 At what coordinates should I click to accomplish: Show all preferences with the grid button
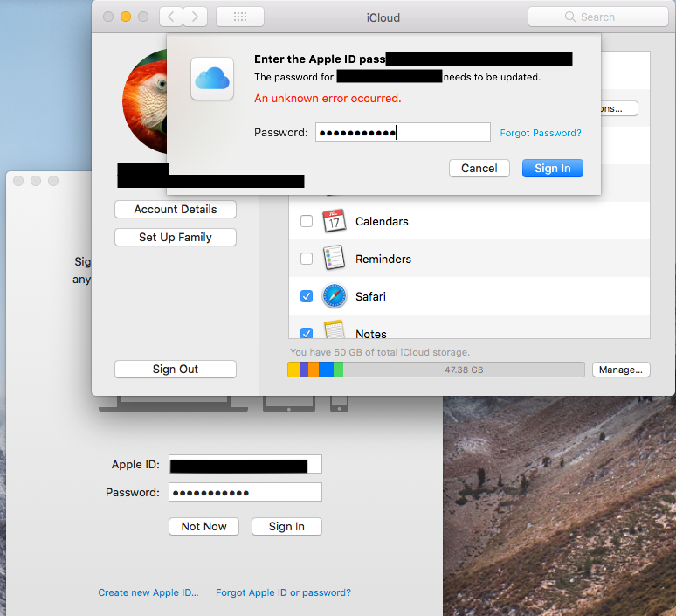tap(239, 17)
